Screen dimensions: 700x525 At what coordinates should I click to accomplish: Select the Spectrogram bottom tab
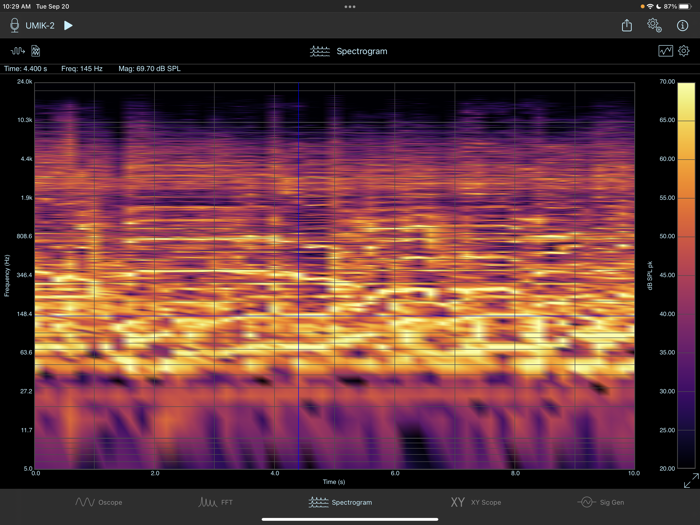[340, 502]
